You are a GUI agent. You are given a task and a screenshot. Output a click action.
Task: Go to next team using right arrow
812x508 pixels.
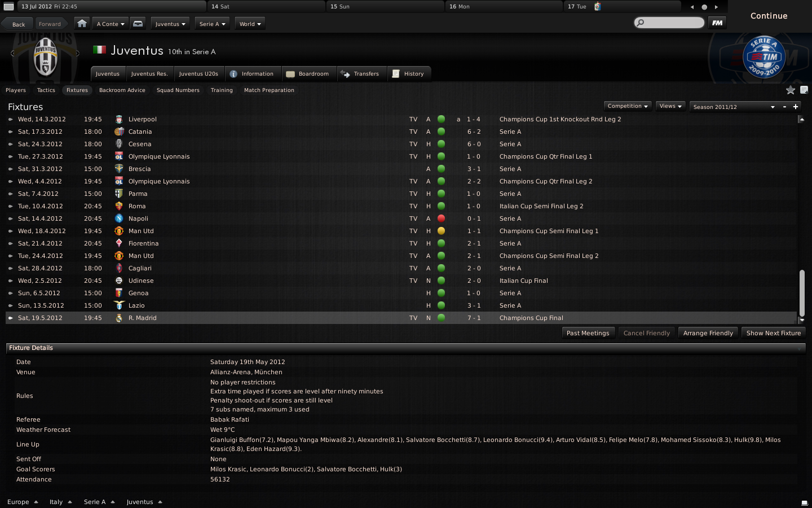point(78,54)
